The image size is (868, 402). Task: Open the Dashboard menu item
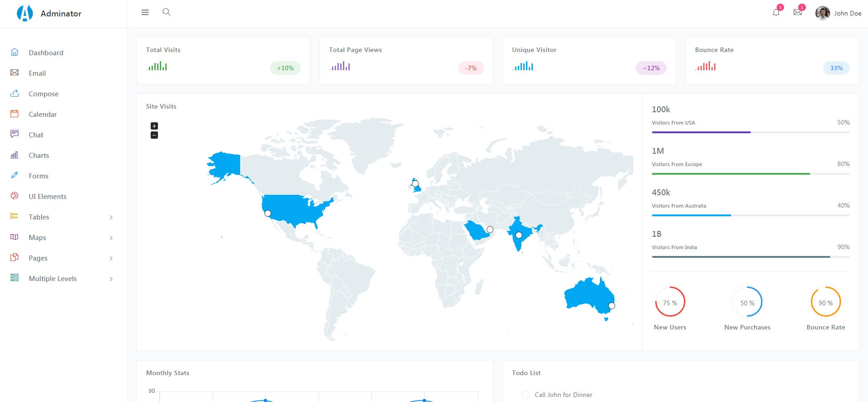tap(46, 53)
